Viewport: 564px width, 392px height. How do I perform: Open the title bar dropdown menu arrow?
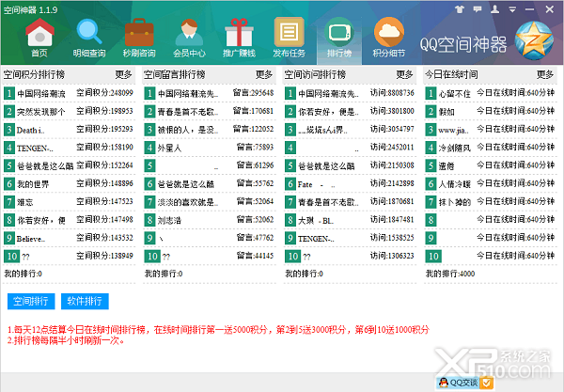512,9
